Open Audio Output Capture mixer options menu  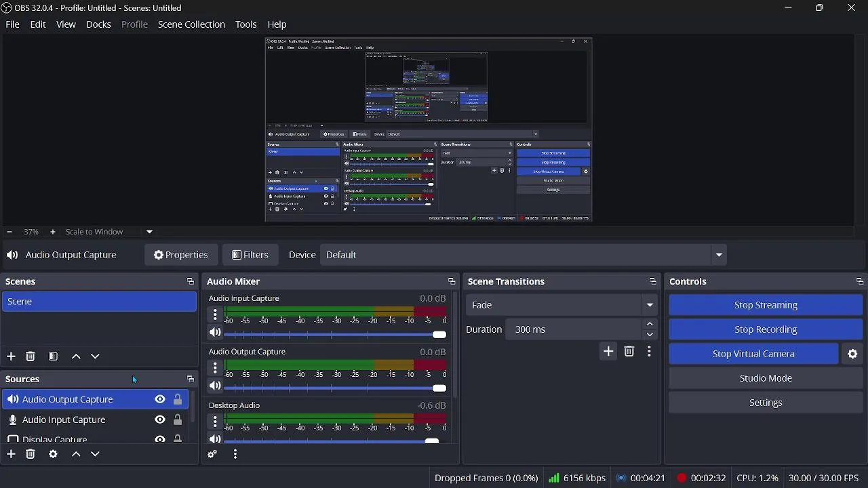[x=215, y=368]
